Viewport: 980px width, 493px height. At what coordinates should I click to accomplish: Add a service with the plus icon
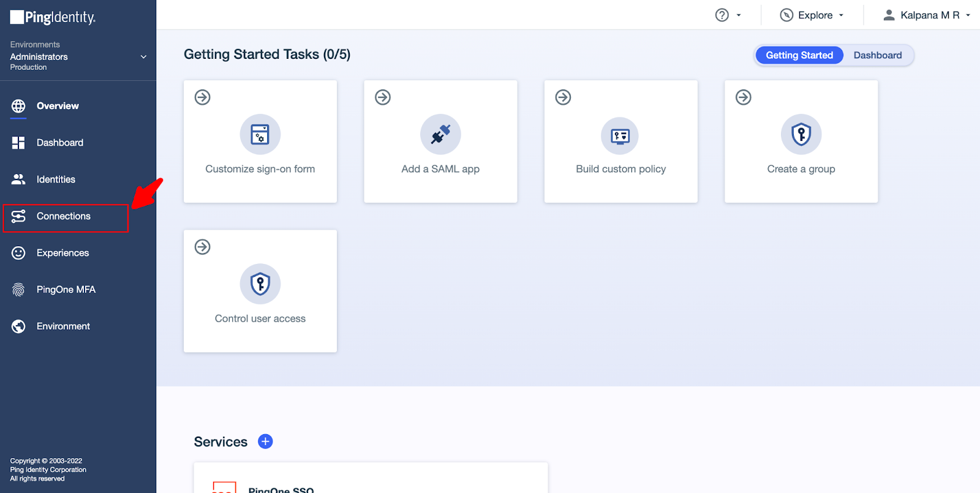click(x=265, y=442)
